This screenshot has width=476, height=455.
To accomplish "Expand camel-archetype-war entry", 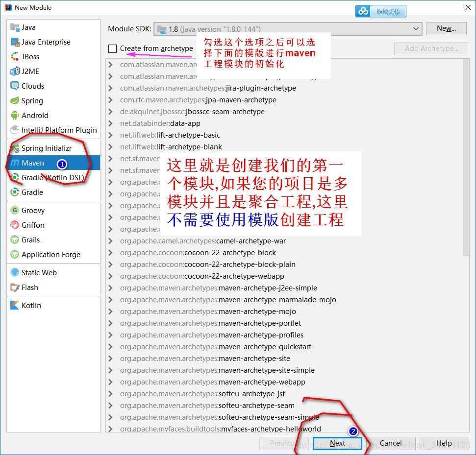I will click(110, 241).
